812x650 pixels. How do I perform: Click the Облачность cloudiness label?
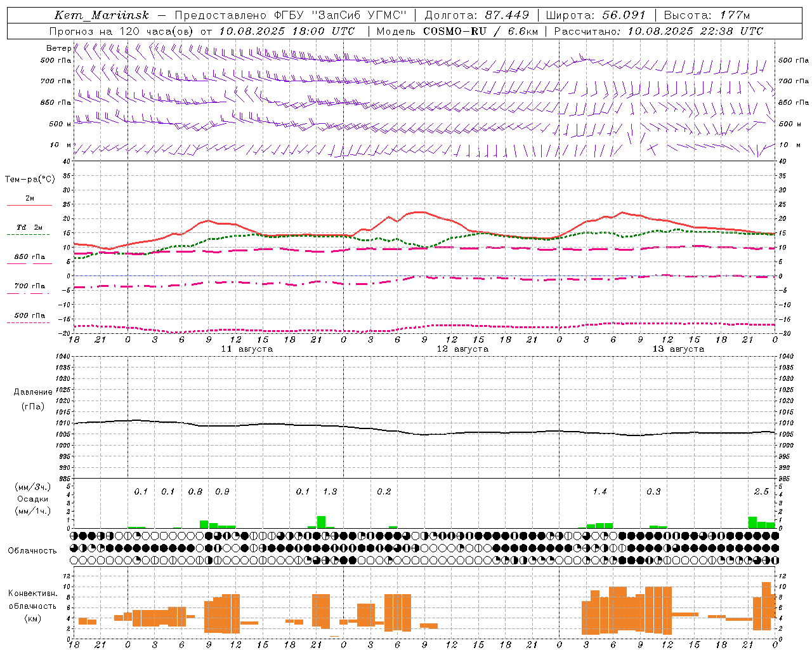point(32,551)
